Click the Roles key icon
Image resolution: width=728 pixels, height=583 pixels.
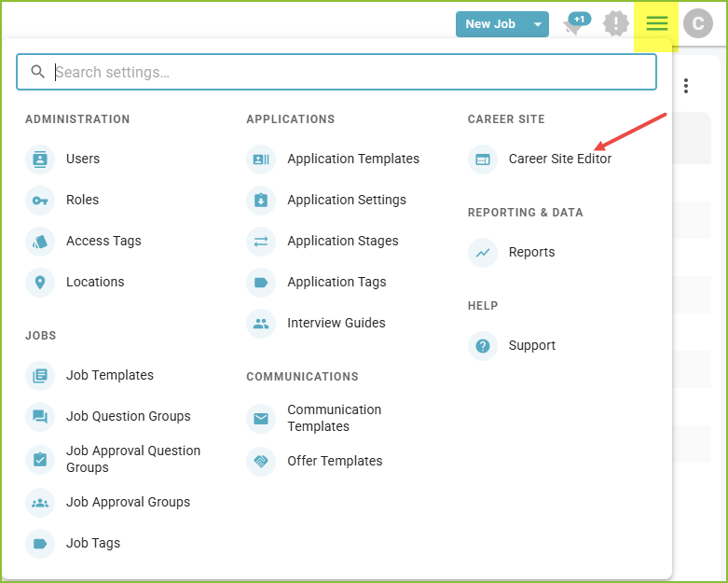click(40, 201)
